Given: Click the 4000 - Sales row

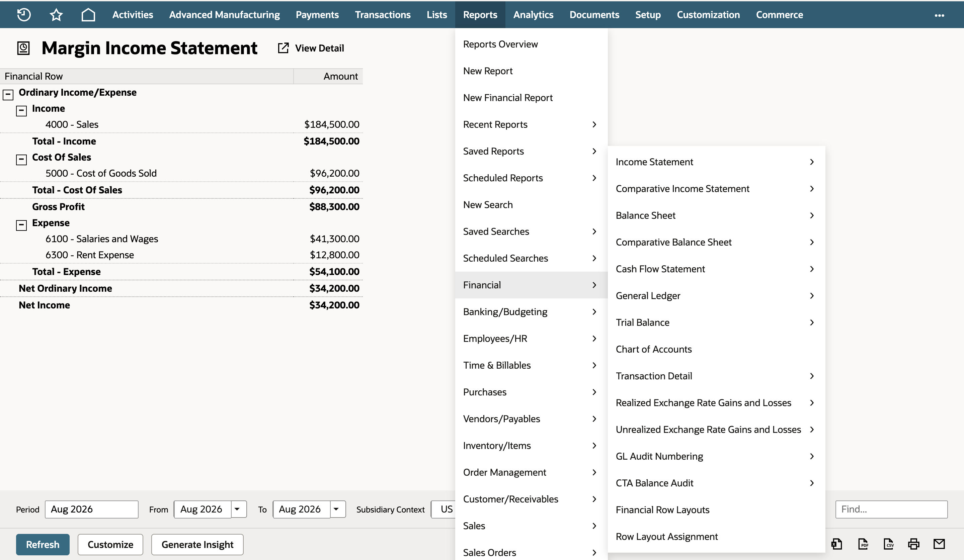Looking at the screenshot, I should pos(181,125).
